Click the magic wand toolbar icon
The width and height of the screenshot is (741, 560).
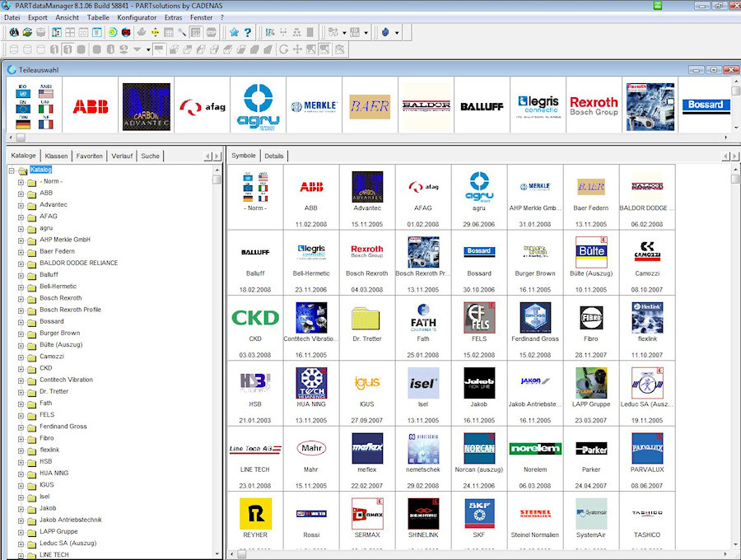click(x=182, y=32)
